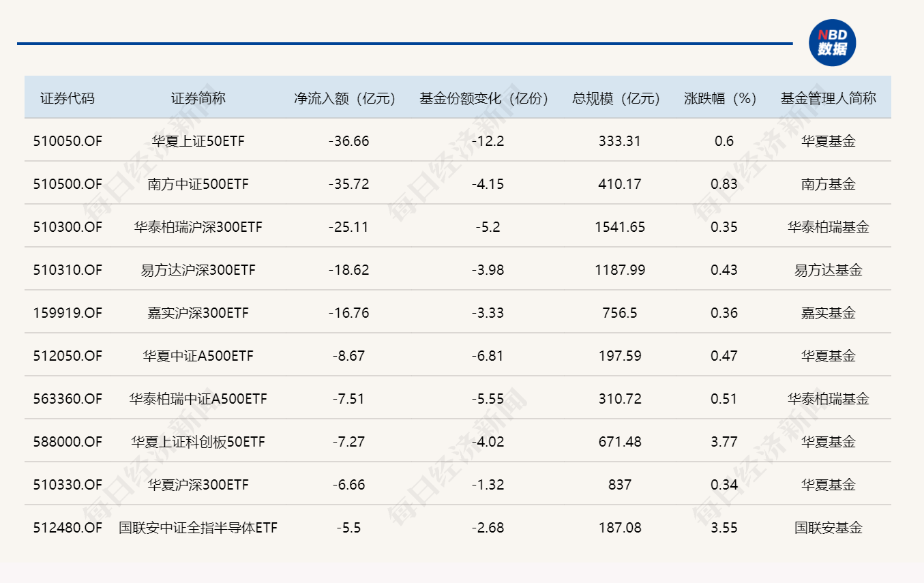Click the name 华夏中证A500ETF
Viewport: 924px width, 583px height.
point(198,356)
